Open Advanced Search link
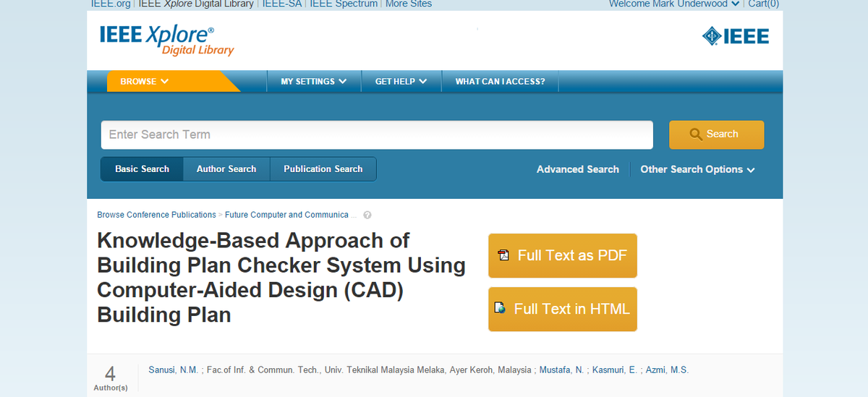Viewport: 868px width, 397px height. pos(577,169)
